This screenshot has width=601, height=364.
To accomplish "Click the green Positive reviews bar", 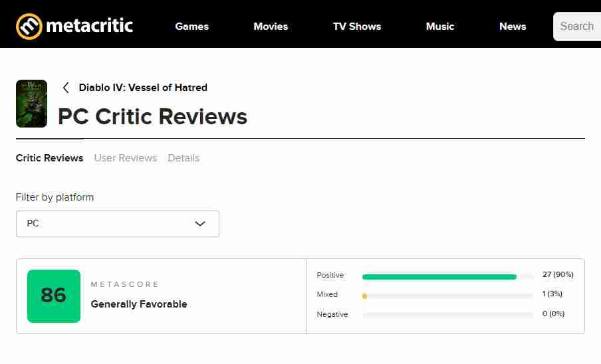I will click(x=439, y=277).
